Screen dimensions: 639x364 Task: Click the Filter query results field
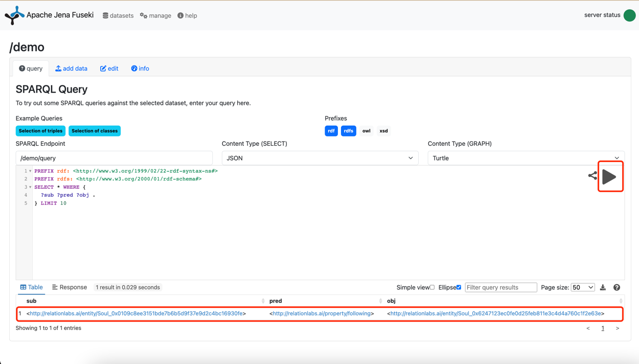click(500, 287)
